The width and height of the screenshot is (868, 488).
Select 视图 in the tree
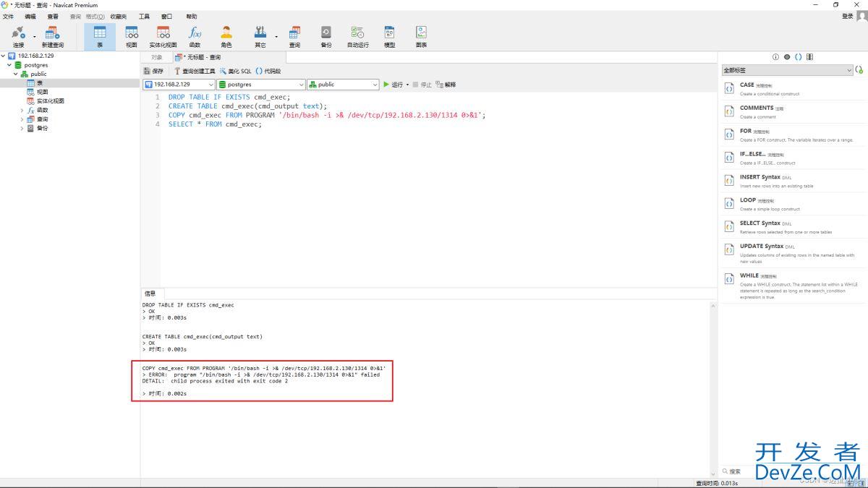click(x=42, y=92)
